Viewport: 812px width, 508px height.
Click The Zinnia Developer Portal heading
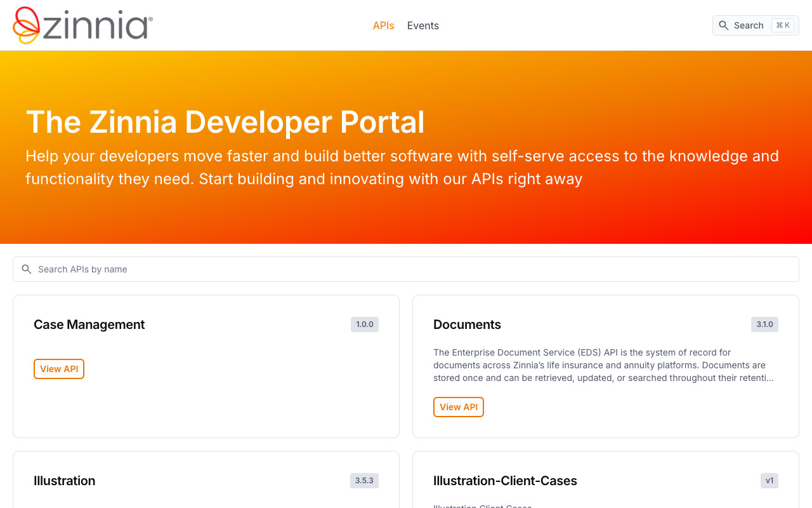tap(225, 122)
